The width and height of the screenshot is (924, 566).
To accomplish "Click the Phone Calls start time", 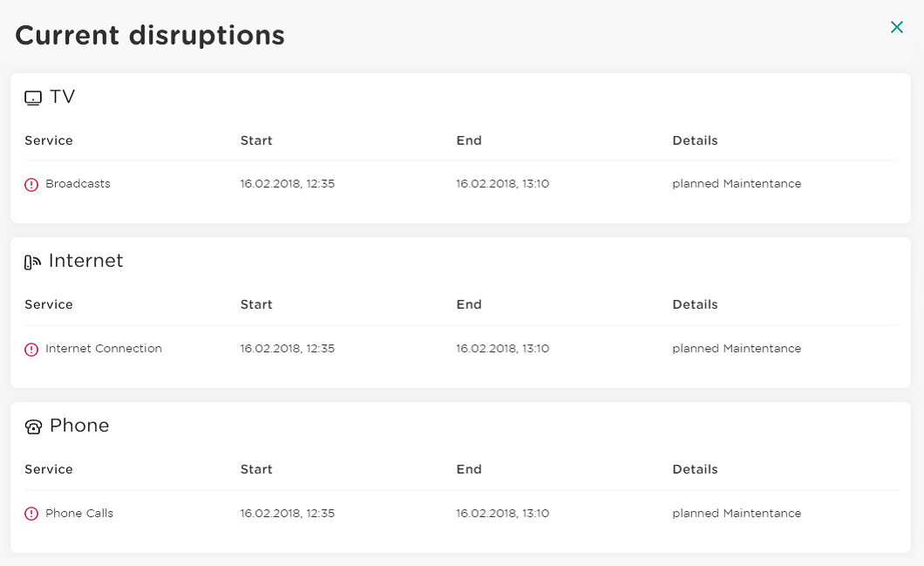I will pos(287,514).
